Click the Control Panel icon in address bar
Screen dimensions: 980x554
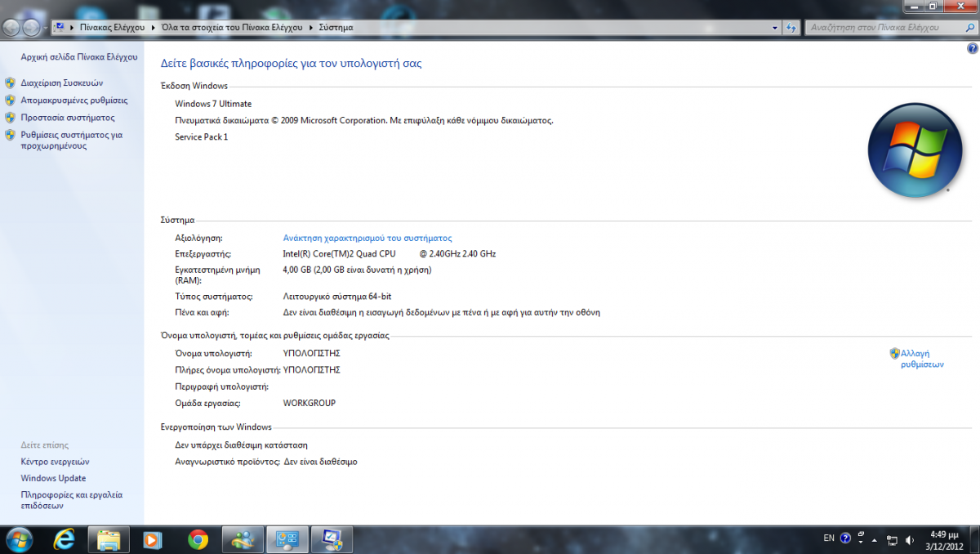pos(60,27)
